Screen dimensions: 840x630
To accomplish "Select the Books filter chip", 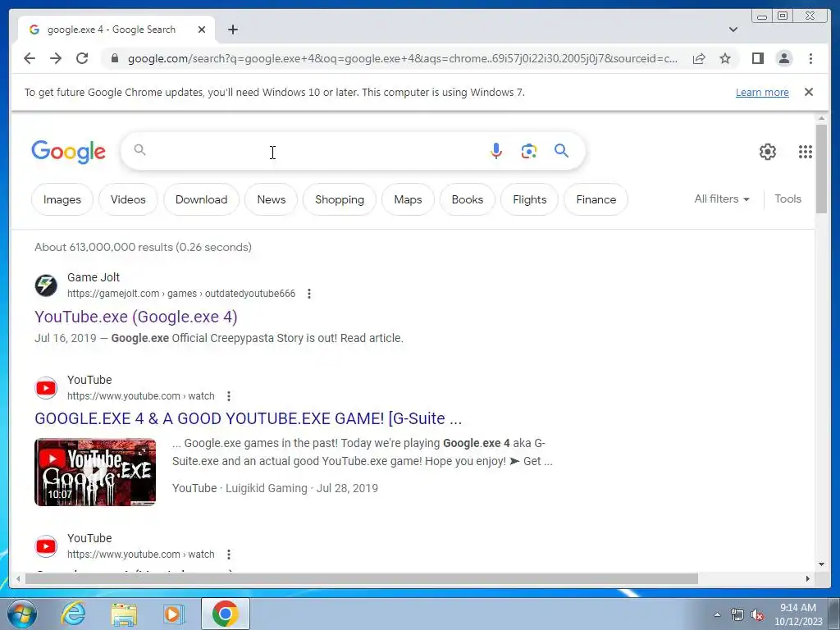I will click(x=467, y=199).
